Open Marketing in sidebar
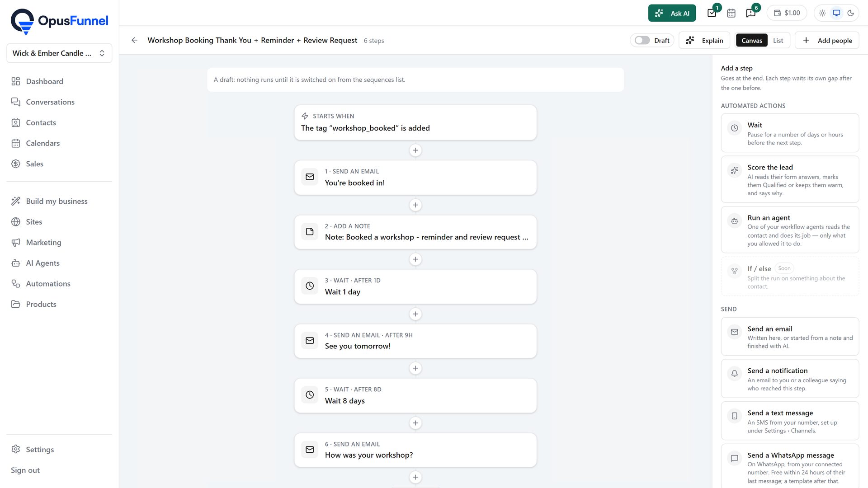This screenshot has height=488, width=868. click(x=59, y=242)
